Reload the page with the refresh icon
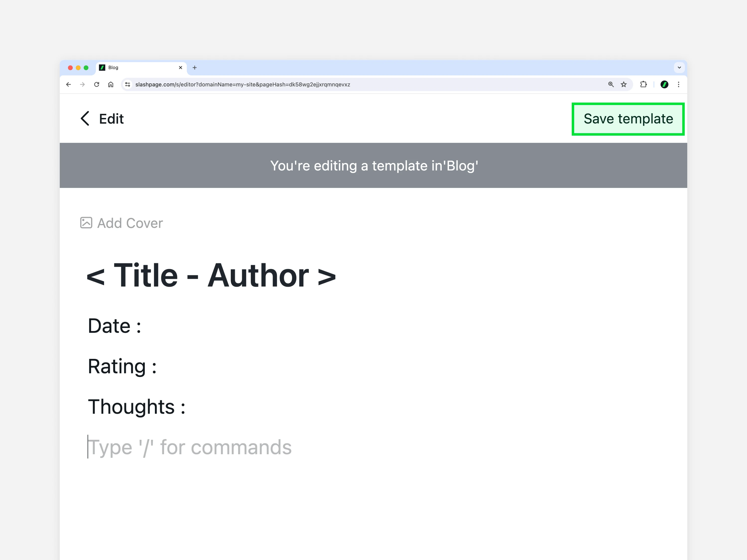This screenshot has width=747, height=560. tap(97, 84)
